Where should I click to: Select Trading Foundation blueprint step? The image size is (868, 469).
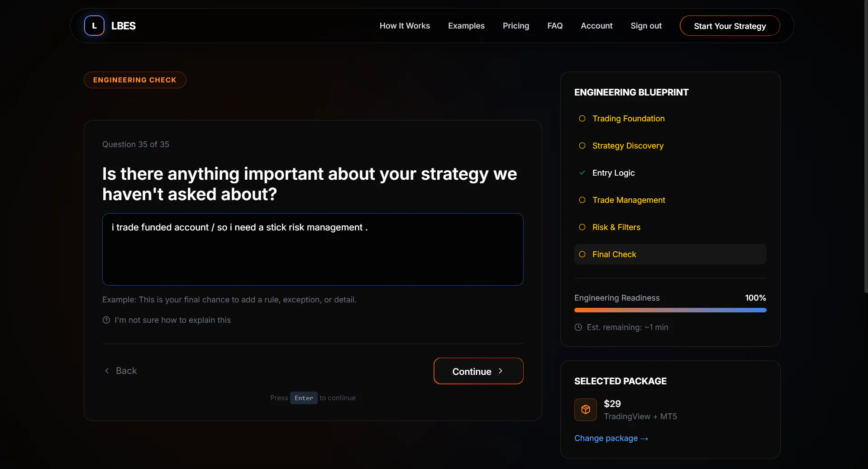628,119
